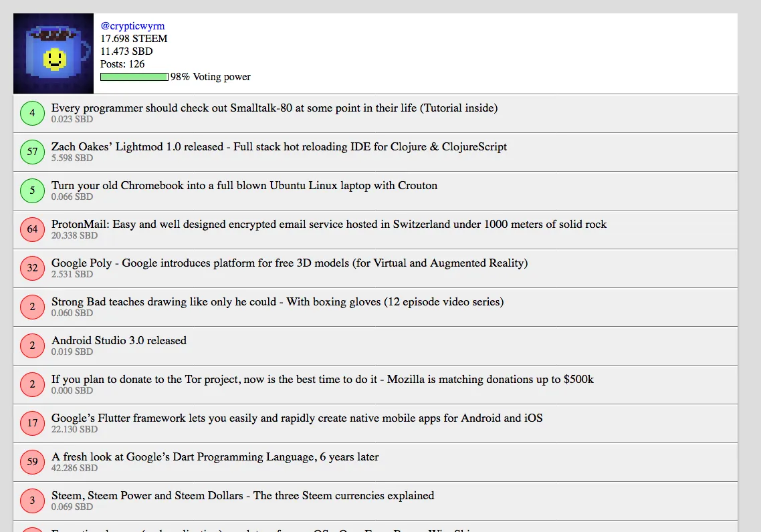Click the 0.019 SBD payout value
This screenshot has height=532, width=761.
click(x=72, y=352)
